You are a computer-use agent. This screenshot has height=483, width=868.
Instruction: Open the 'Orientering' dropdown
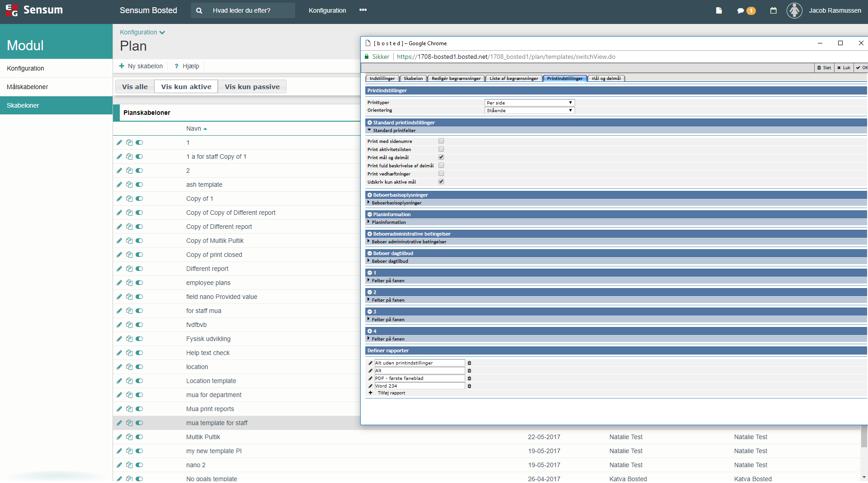pyautogui.click(x=529, y=110)
